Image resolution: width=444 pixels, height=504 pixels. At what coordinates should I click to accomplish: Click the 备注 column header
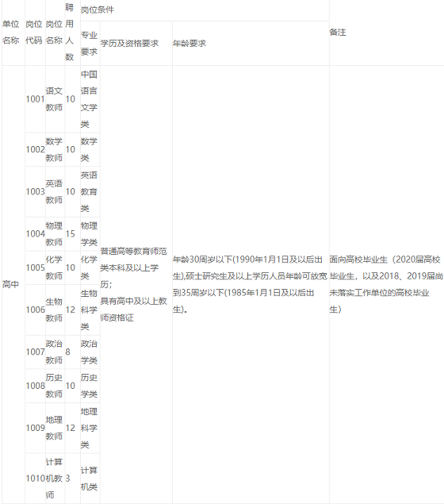338,33
